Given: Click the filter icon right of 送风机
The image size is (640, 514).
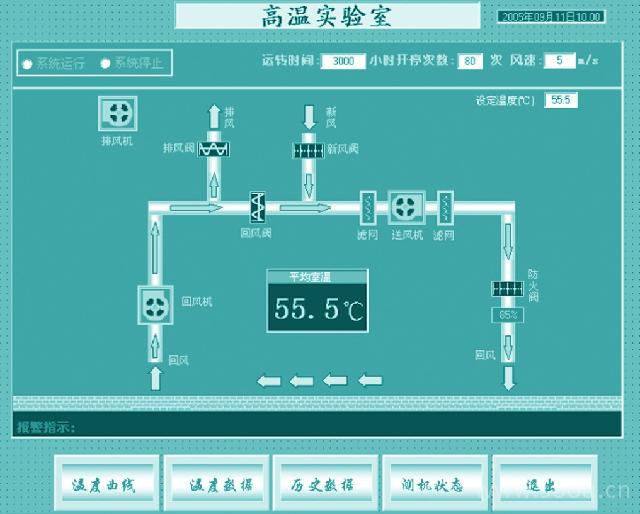Looking at the screenshot, I should pos(445,207).
